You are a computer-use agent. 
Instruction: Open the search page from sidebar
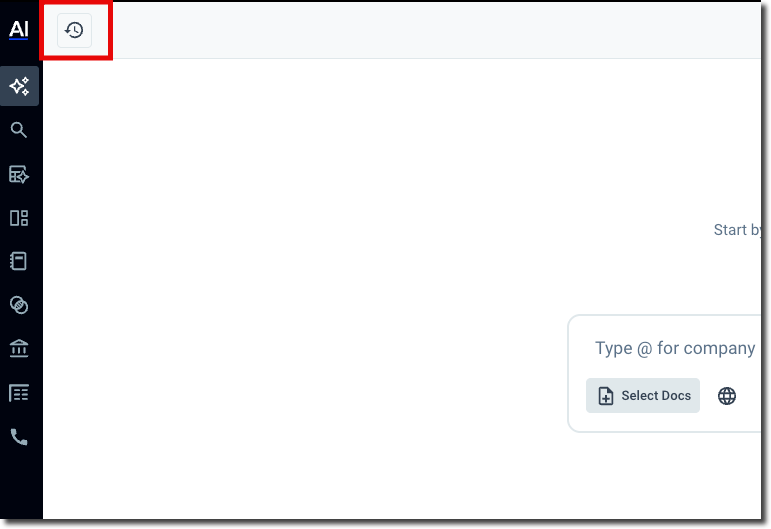pyautogui.click(x=19, y=130)
